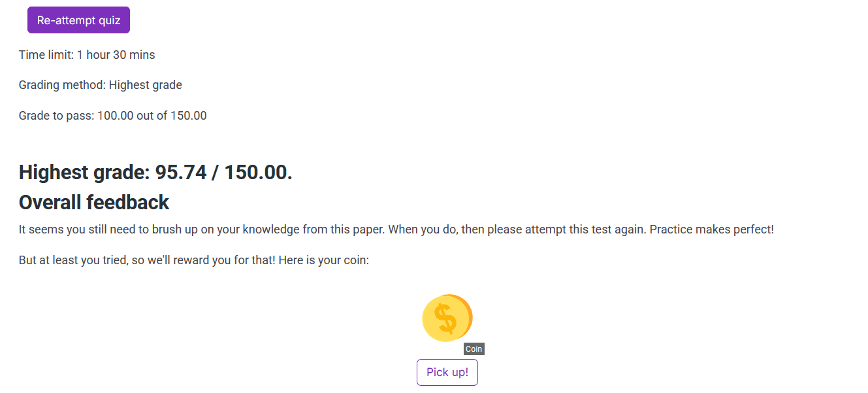Click the 95.74 score in the heading

tap(181, 173)
